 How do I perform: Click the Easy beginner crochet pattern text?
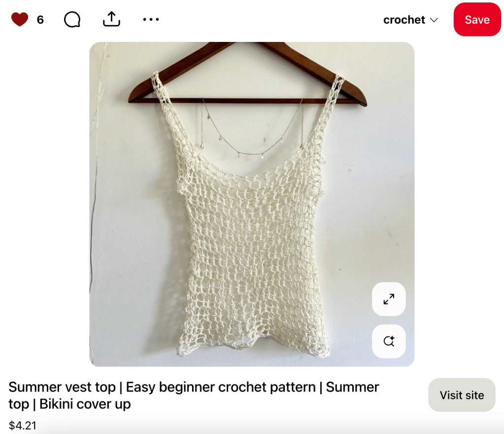coord(221,387)
